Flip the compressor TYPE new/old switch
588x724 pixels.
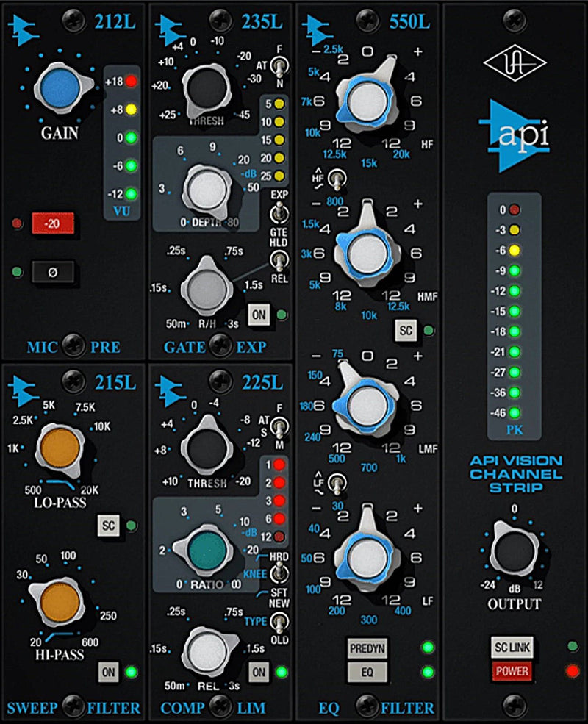coord(279,622)
